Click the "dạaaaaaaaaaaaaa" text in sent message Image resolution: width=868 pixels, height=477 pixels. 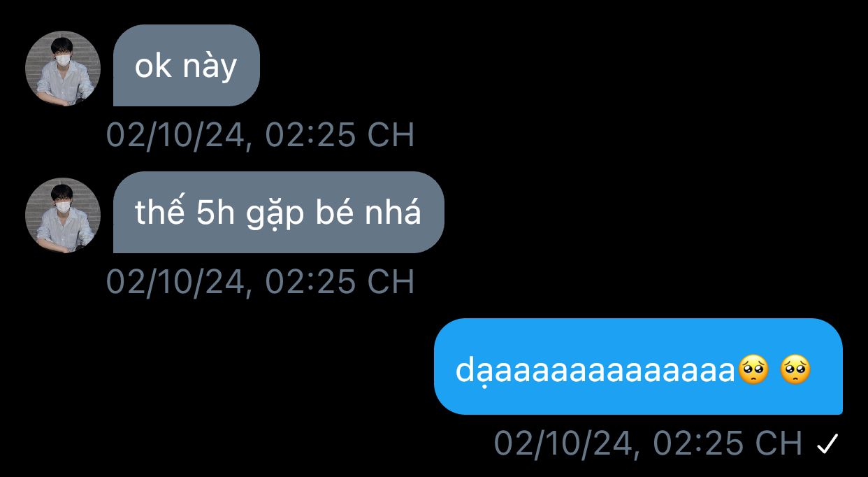(597, 370)
